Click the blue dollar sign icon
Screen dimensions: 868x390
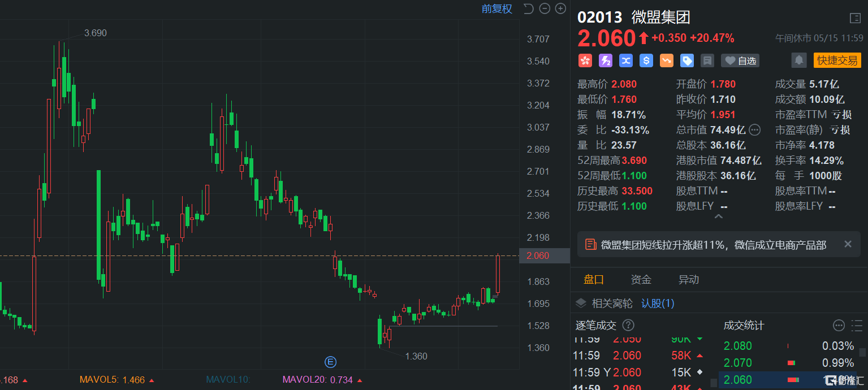pos(646,60)
